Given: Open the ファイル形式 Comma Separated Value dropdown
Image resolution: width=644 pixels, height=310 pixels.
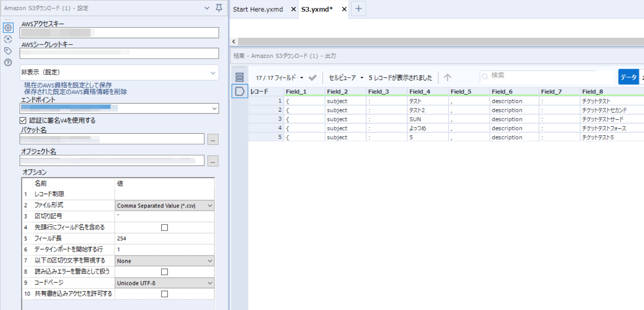Looking at the screenshot, I should tap(210, 205).
